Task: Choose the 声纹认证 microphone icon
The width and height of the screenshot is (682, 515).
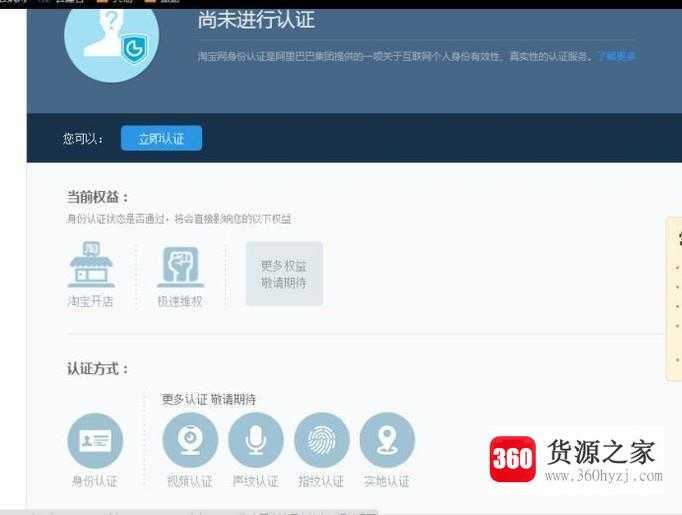Action: pos(256,440)
